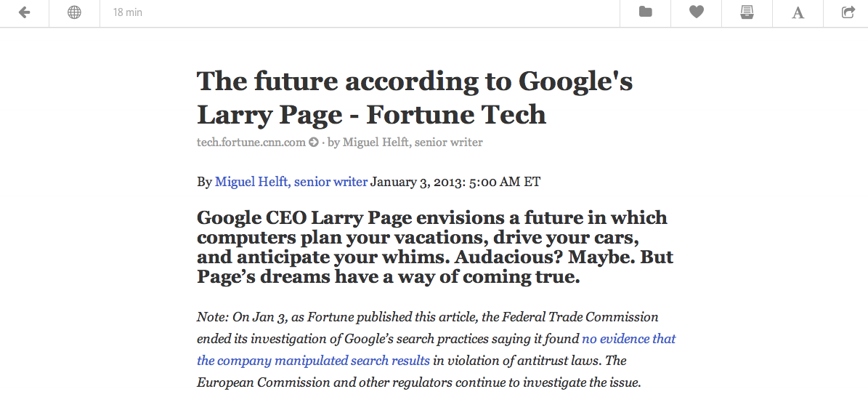Click the 18 min reading time label
The height and width of the screenshot is (397, 868).
coord(128,12)
